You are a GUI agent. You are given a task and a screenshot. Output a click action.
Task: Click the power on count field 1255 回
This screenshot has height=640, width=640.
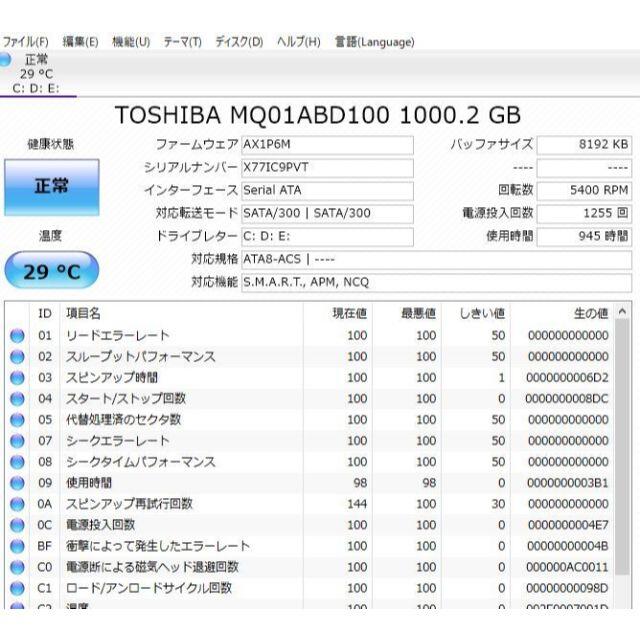584,213
